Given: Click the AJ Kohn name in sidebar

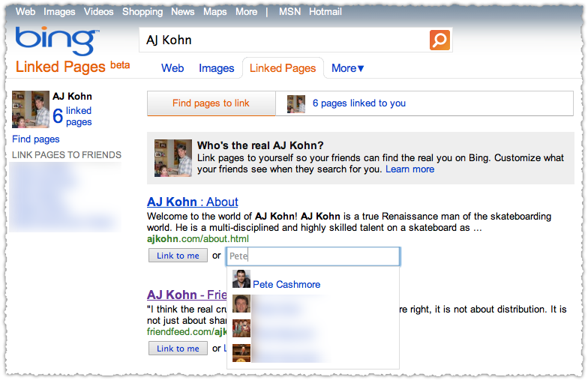Looking at the screenshot, I should (x=72, y=96).
